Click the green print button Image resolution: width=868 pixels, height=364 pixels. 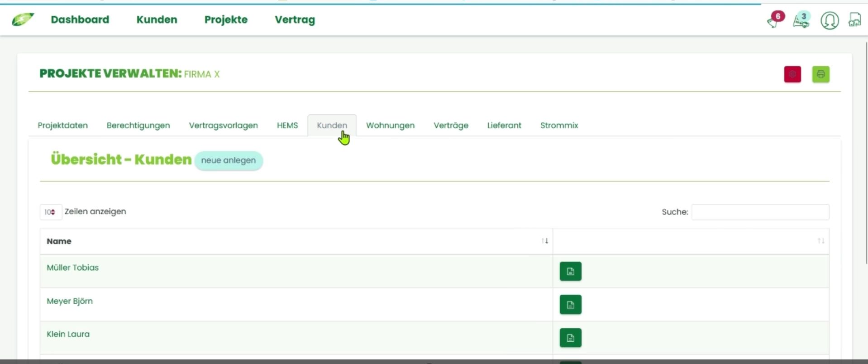click(x=820, y=74)
